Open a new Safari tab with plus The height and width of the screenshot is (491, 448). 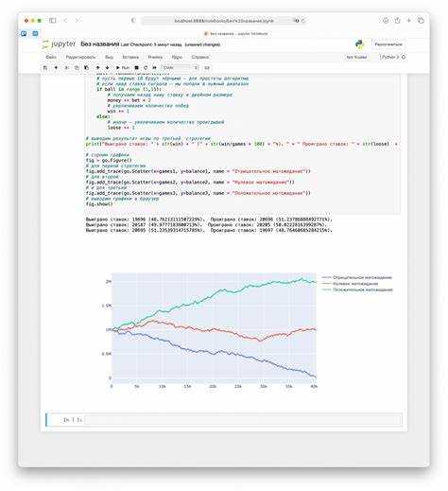[409, 21]
